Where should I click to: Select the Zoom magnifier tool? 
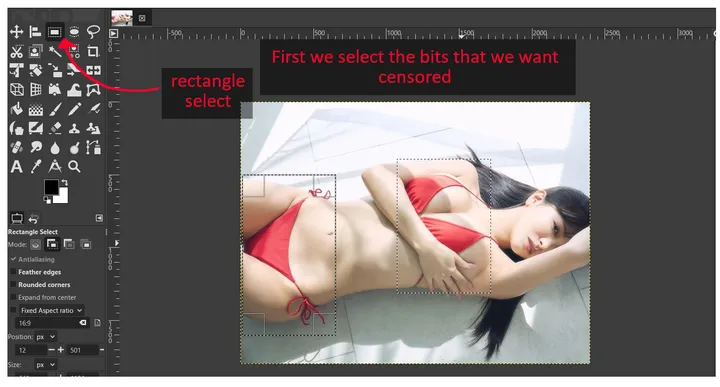(x=74, y=167)
